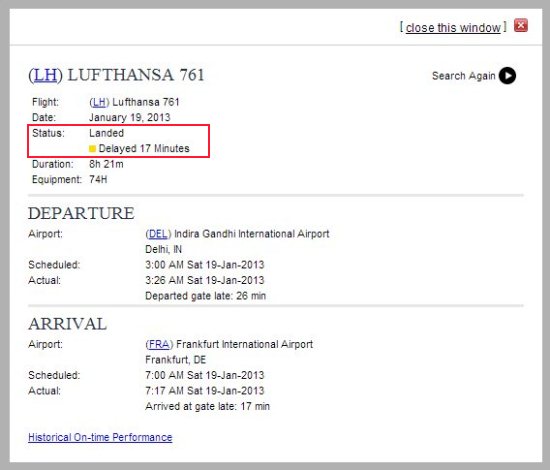Select actual departure '3:26 AM Sat 19-Jan-2013'
The image size is (550, 470).
[204, 280]
